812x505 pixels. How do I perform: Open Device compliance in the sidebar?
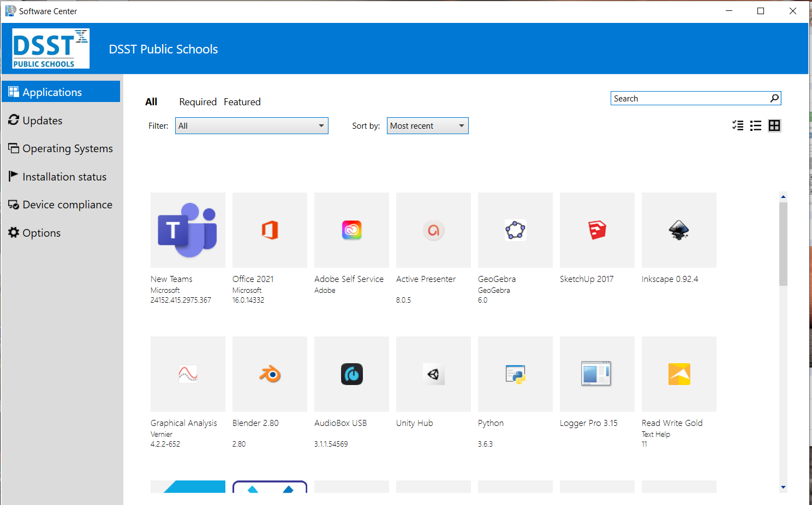coord(61,205)
